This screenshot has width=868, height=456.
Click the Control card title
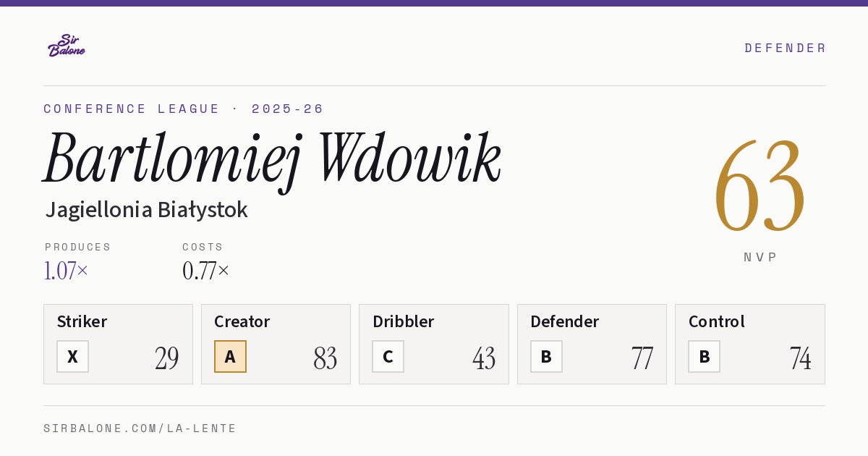point(717,321)
